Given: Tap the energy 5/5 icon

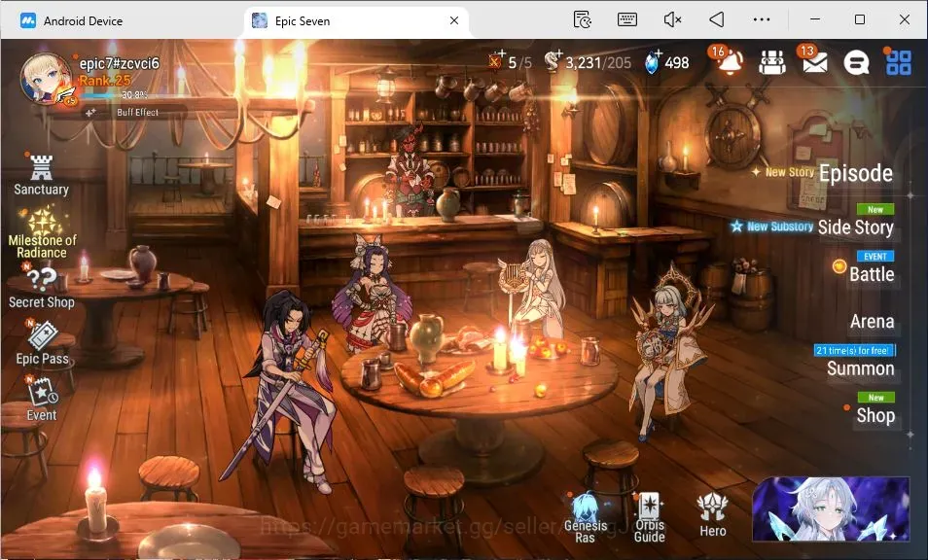Looking at the screenshot, I should click(496, 61).
